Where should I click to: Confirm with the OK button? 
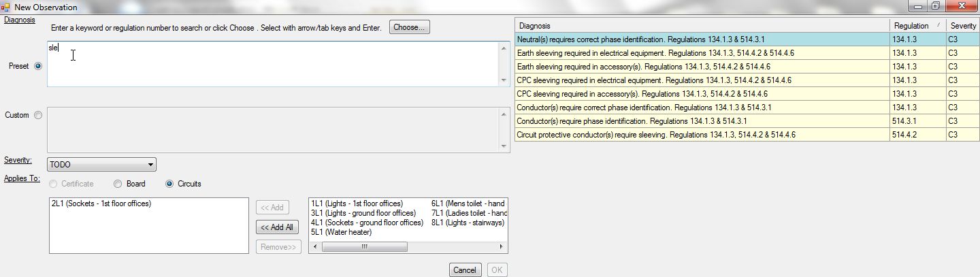[x=497, y=270]
